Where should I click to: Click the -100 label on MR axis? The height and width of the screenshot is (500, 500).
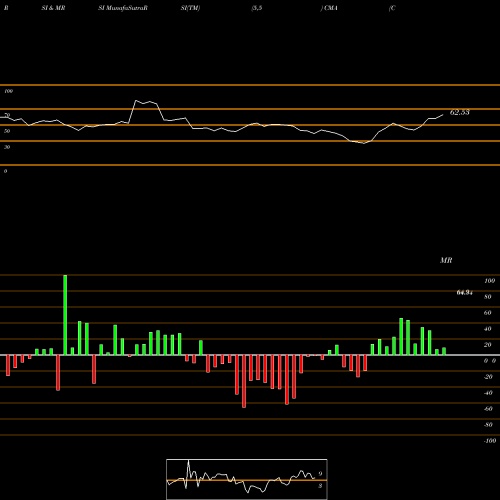490,441
